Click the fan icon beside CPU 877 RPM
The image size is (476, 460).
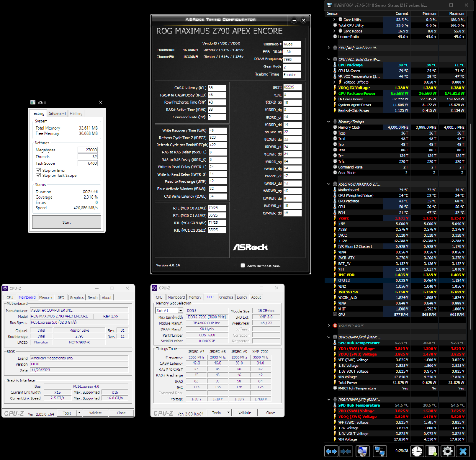tap(335, 315)
